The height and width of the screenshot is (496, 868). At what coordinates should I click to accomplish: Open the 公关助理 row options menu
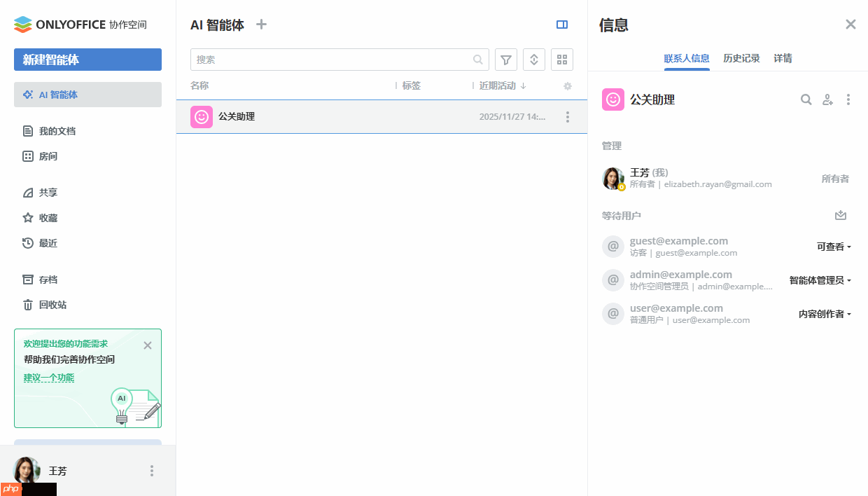click(568, 116)
